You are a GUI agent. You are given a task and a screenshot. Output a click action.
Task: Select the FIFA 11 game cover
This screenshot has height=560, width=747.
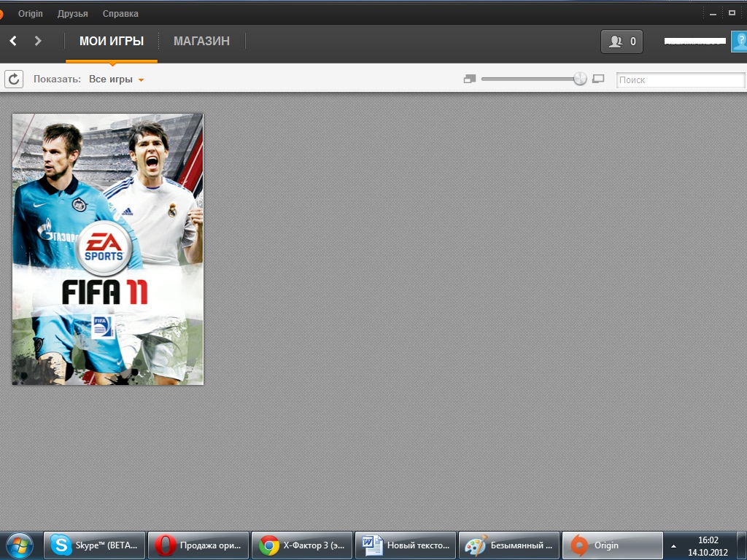[x=108, y=249]
